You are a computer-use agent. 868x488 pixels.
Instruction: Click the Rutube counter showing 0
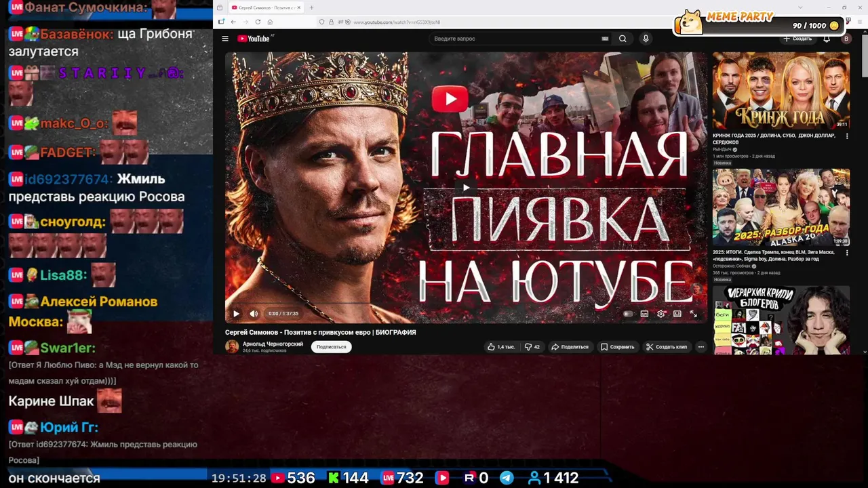pyautogui.click(x=475, y=478)
